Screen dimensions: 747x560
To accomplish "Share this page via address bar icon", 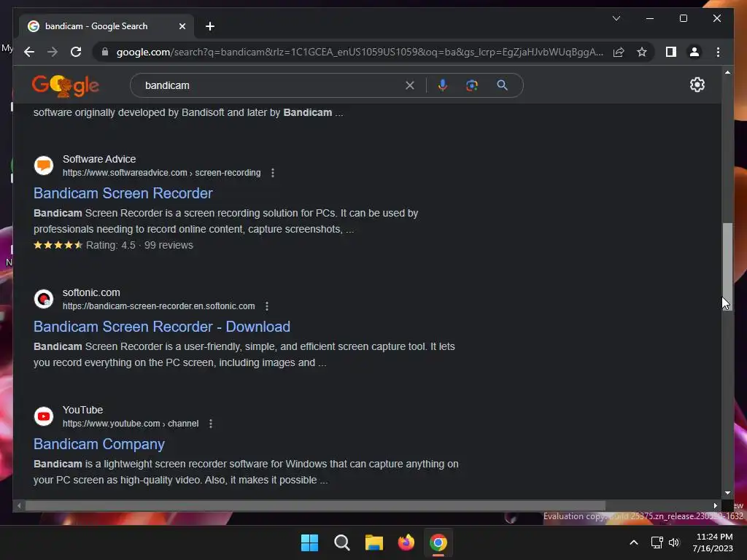I will (619, 52).
